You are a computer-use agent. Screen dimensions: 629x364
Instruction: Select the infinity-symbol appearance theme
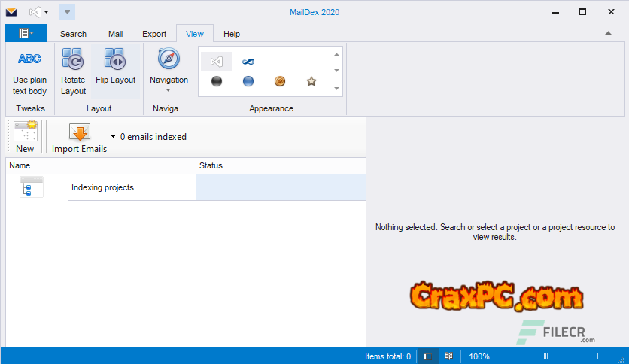pos(248,62)
